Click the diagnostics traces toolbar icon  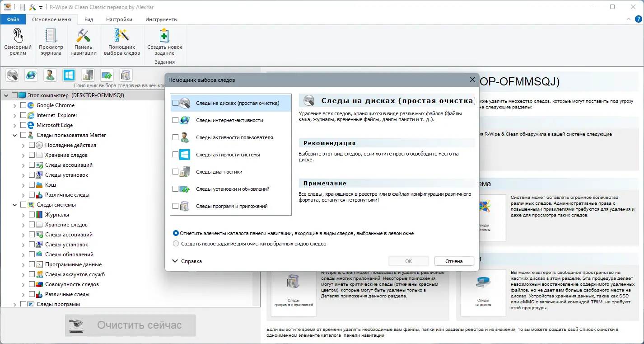tap(88, 75)
